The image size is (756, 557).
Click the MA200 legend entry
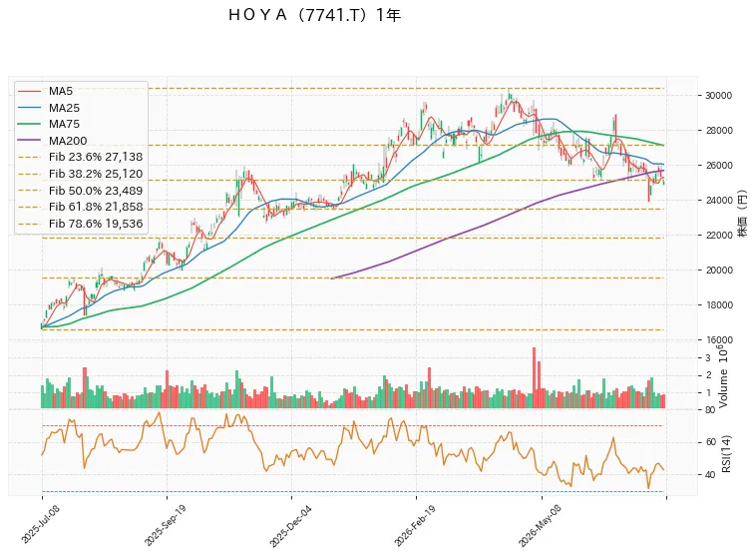coord(52,141)
